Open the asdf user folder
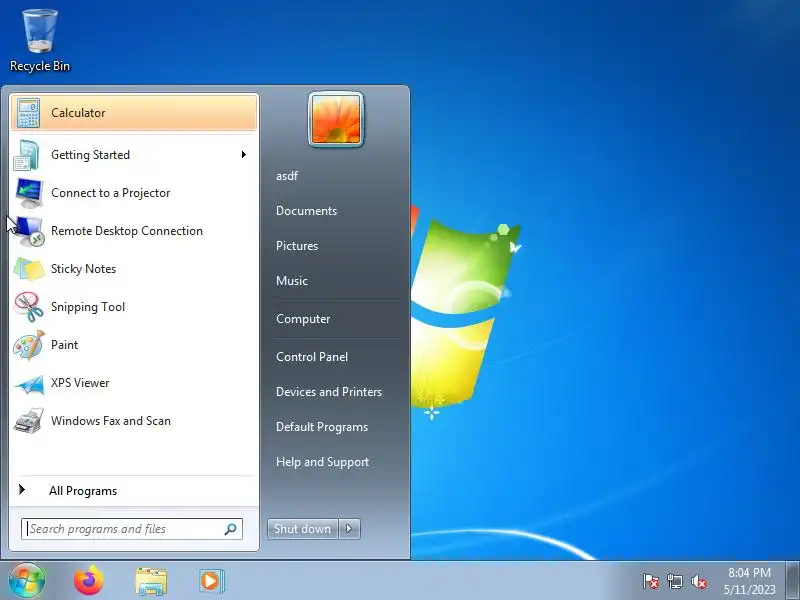Image resolution: width=800 pixels, height=600 pixels. tap(287, 176)
